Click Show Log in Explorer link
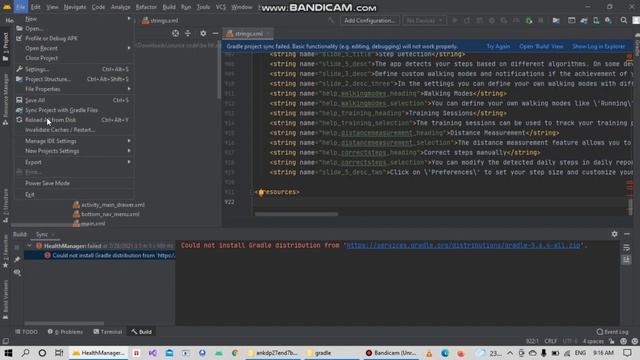The height and width of the screenshot is (360, 640). click(598, 47)
